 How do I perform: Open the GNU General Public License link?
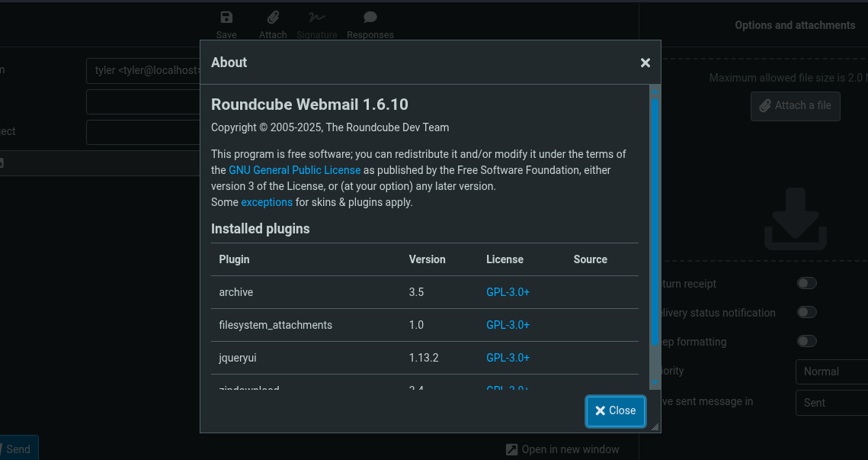click(294, 170)
